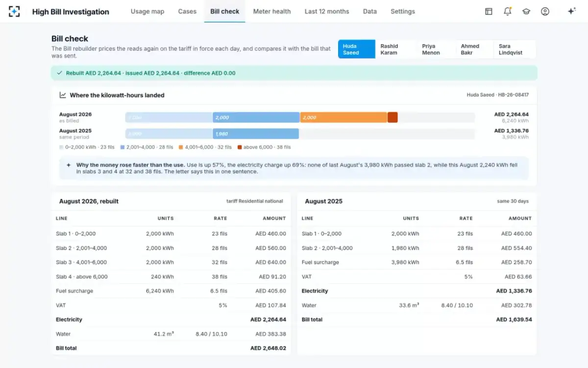Viewport: 588px width, 368px height.
Task: Click the chart icon beside kilowatt-hours heading
Action: point(63,95)
